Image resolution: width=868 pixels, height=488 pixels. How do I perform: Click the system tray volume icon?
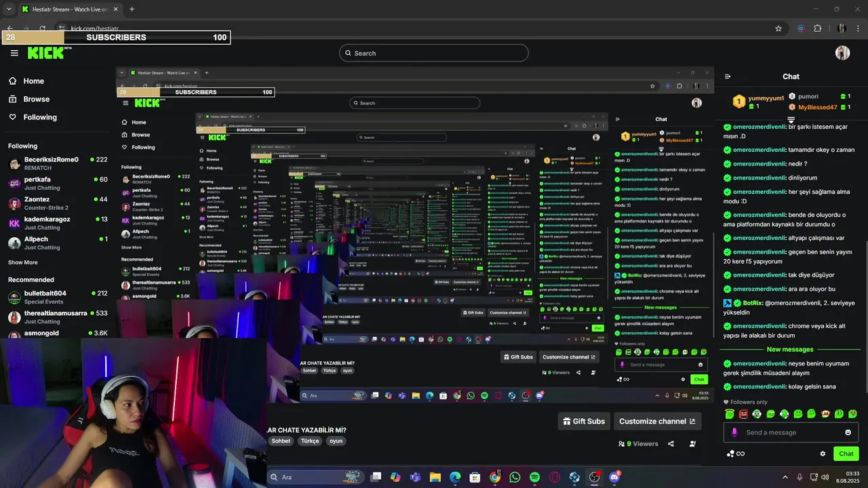point(825,477)
